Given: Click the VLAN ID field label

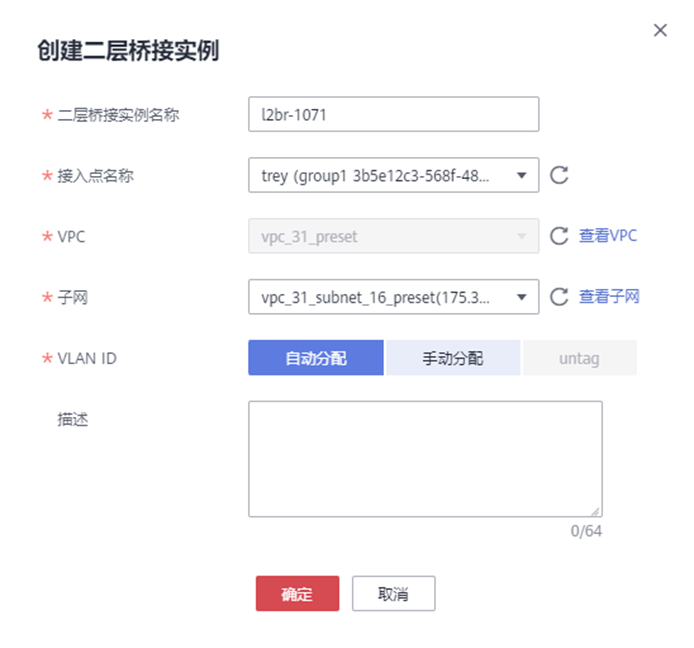Looking at the screenshot, I should point(88,358).
